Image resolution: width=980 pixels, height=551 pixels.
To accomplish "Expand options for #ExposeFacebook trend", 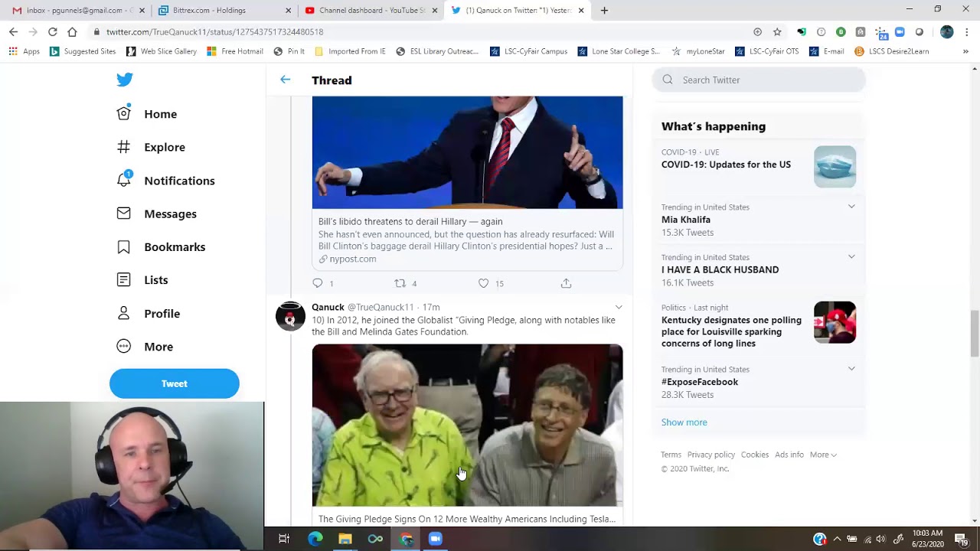I will [851, 369].
